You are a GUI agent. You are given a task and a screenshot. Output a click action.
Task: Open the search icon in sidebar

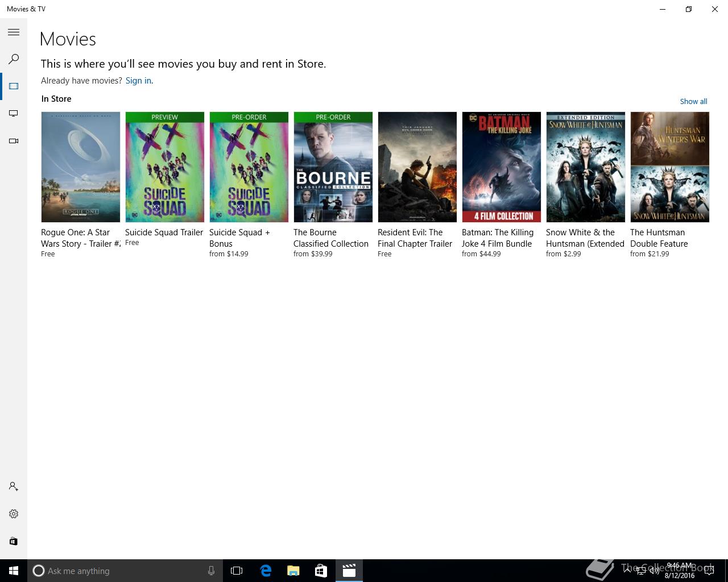click(x=14, y=59)
